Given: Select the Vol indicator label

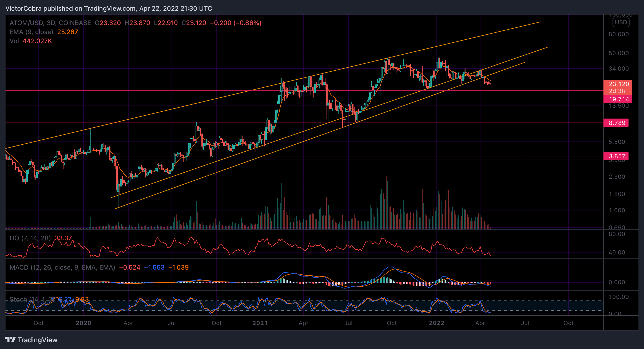Looking at the screenshot, I should [x=14, y=41].
